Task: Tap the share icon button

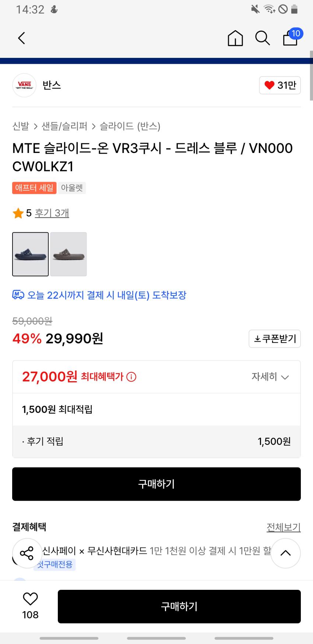Action: (x=27, y=553)
